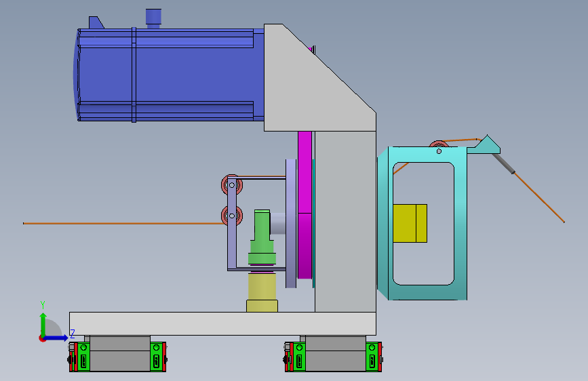Click the red origin ball of the triad
The image size is (588, 381).
[x=42, y=338]
